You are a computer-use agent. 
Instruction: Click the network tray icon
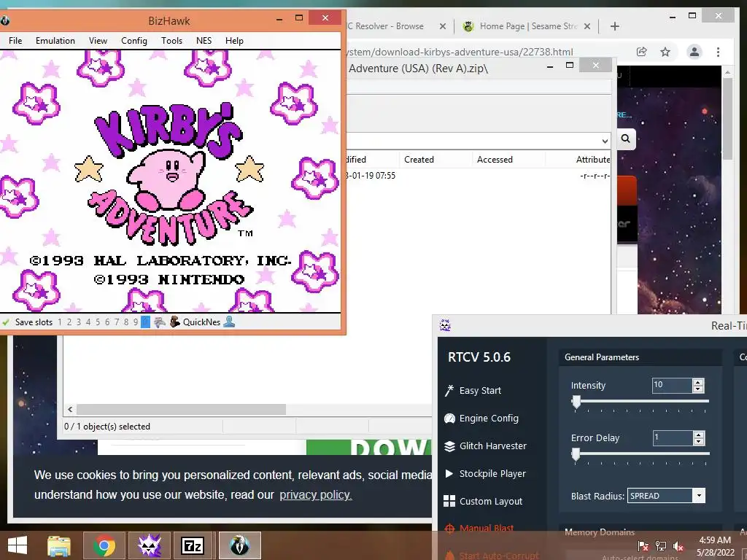tap(661, 546)
